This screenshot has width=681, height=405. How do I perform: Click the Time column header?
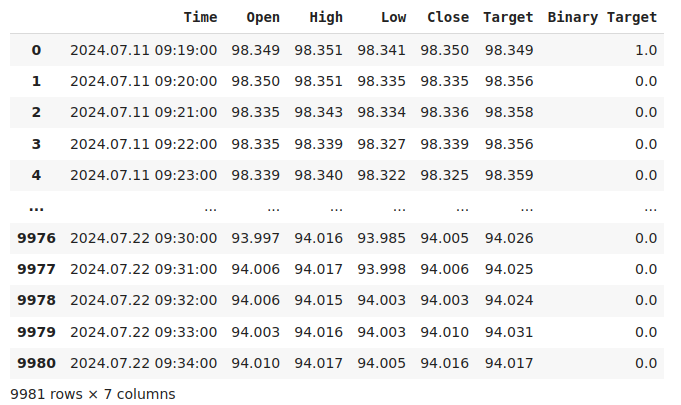point(200,18)
